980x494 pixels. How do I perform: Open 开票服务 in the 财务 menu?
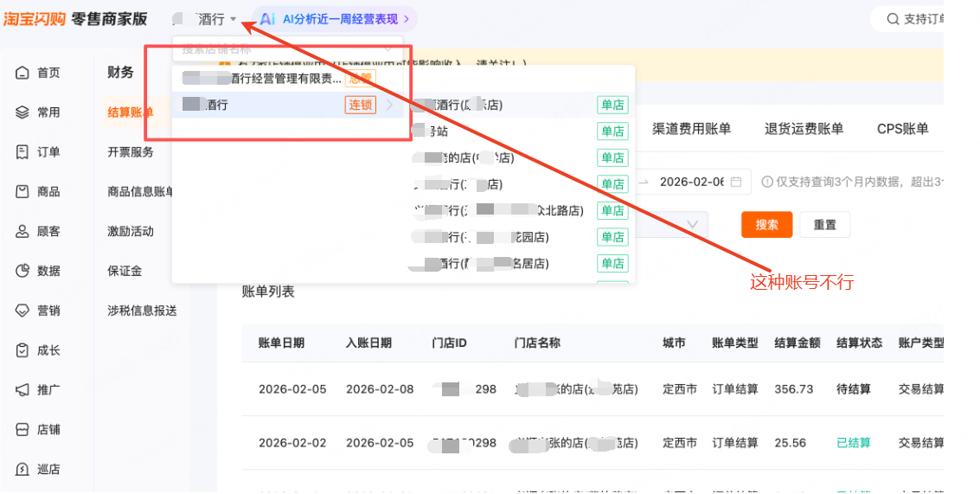pyautogui.click(x=131, y=152)
